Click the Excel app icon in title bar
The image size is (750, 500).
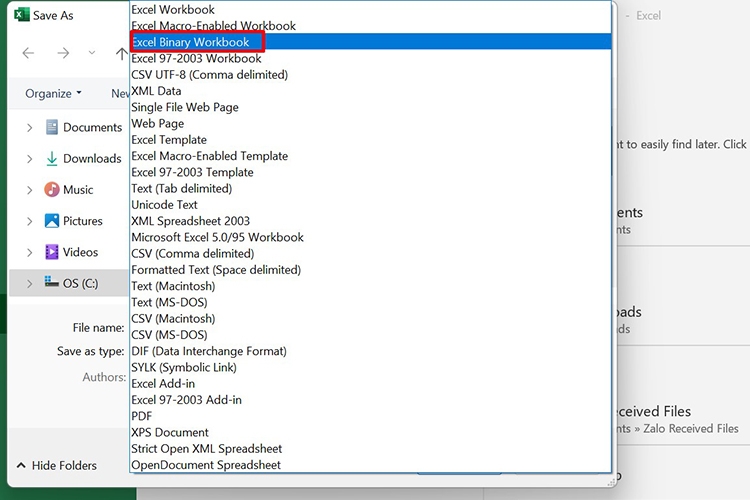(22, 15)
